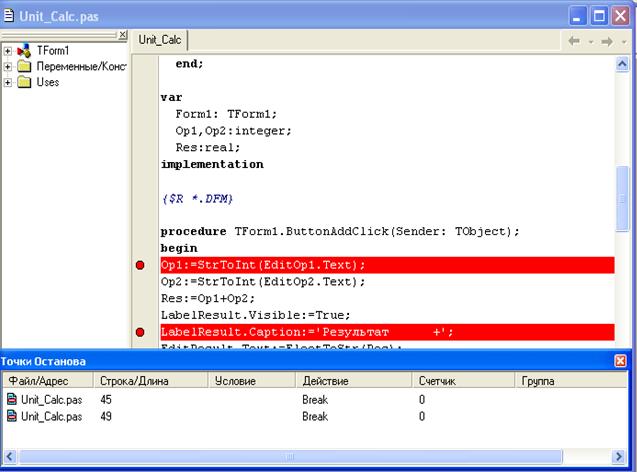
Task: Close the code explorer pane
Action: tap(123, 35)
